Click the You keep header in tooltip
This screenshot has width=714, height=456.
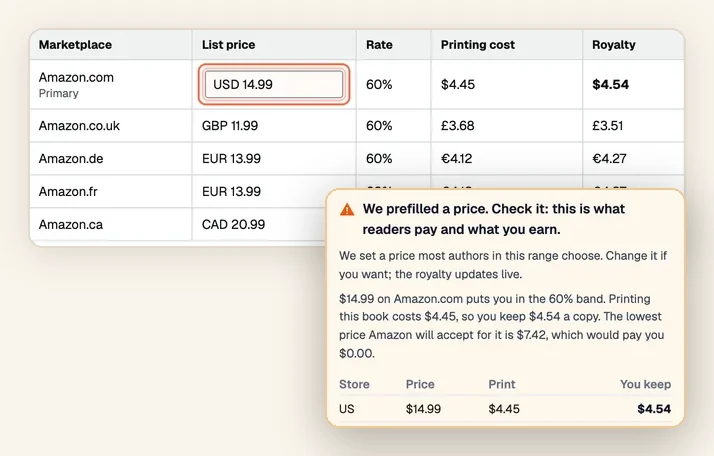click(645, 384)
